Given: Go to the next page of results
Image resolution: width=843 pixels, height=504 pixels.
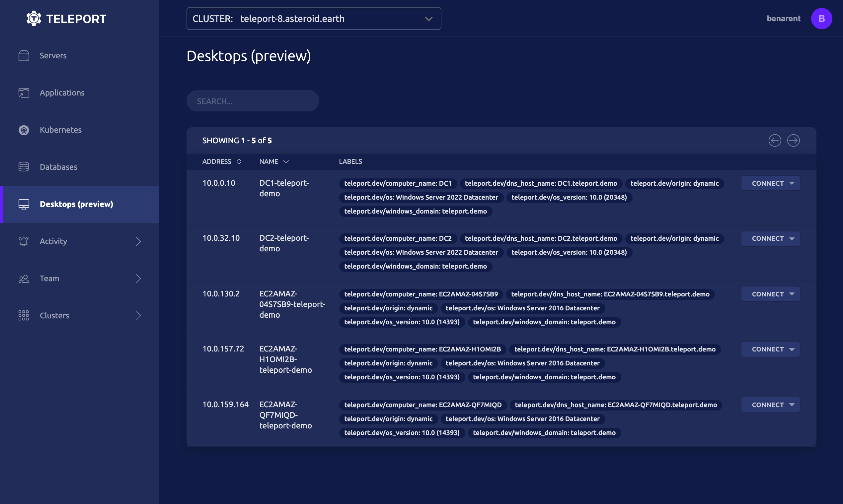Looking at the screenshot, I should 794,140.
